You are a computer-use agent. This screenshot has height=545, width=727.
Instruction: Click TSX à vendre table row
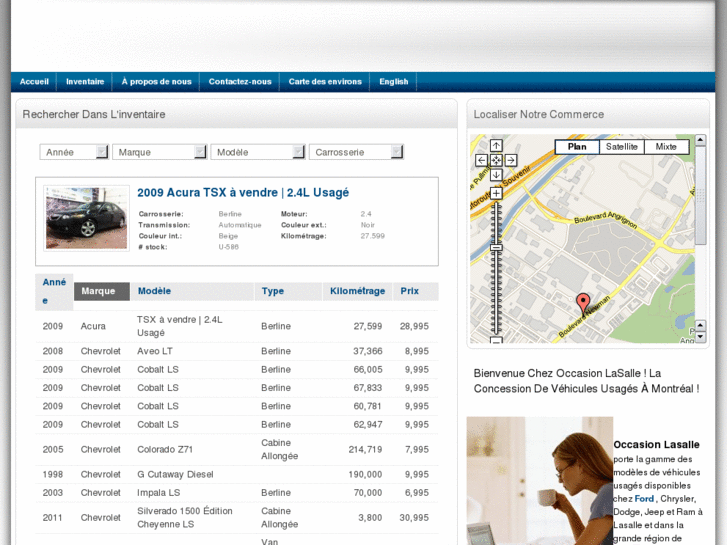pyautogui.click(x=236, y=327)
